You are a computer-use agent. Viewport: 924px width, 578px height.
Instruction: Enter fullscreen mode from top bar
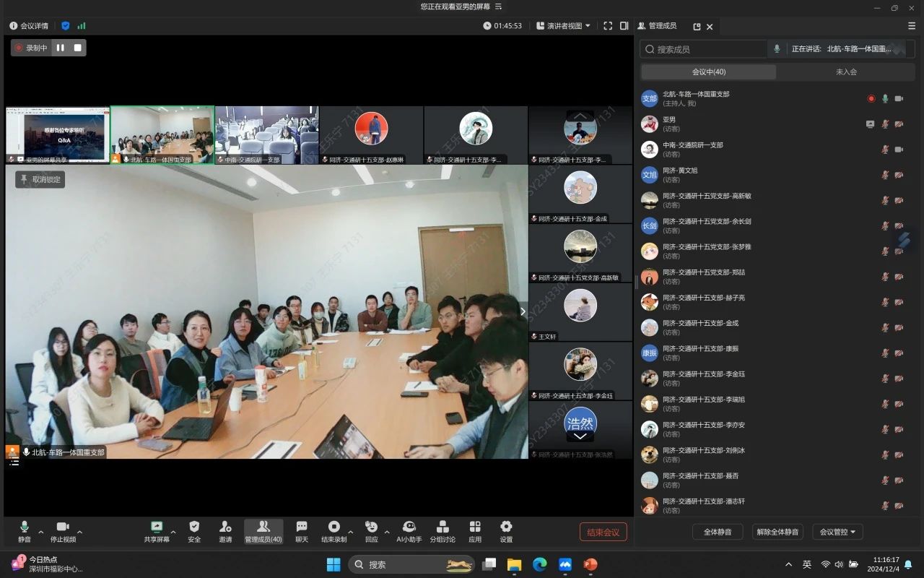pos(608,26)
